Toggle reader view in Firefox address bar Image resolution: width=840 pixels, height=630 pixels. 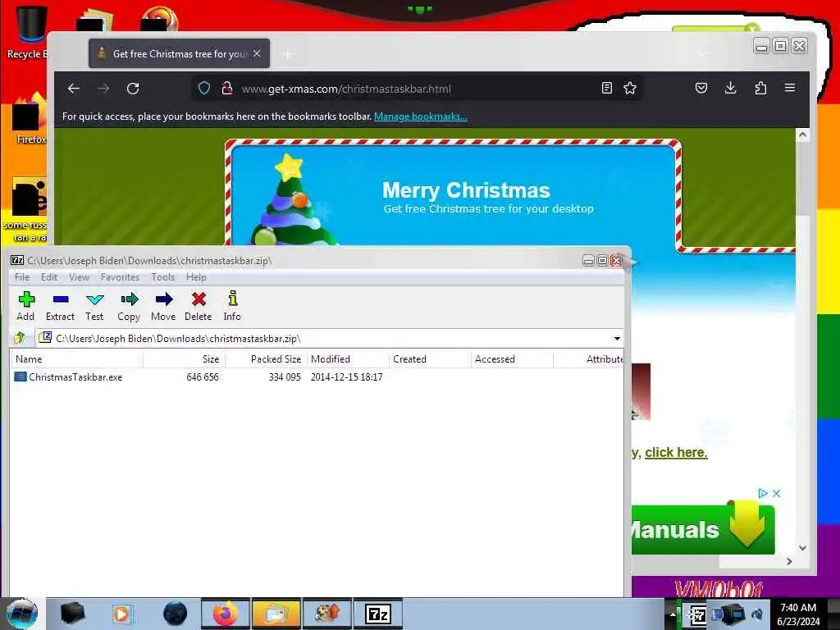coord(606,89)
